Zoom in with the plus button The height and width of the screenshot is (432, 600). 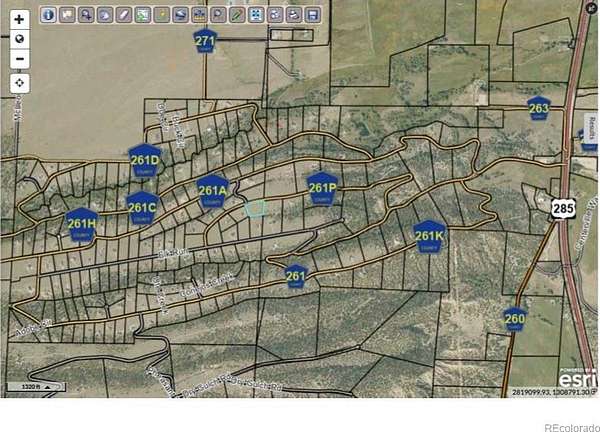(x=19, y=19)
